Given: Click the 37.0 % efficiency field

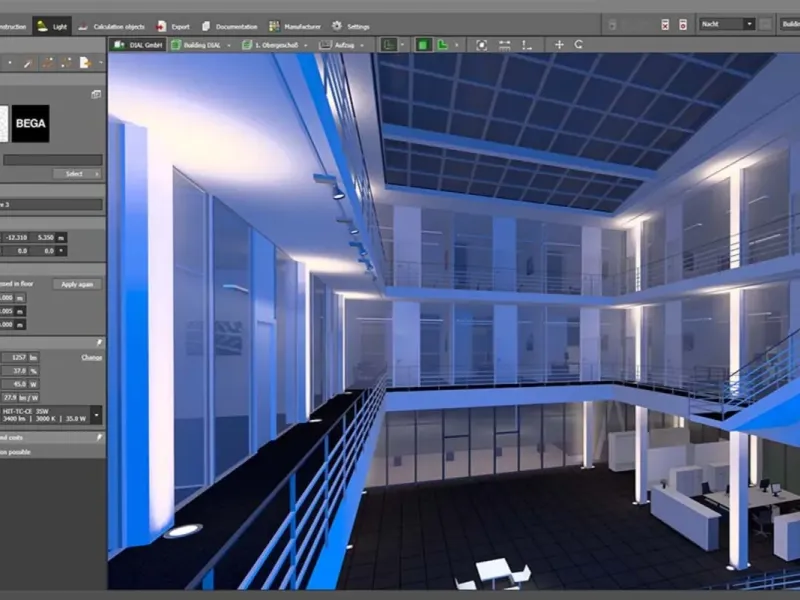Looking at the screenshot, I should click(x=19, y=371).
